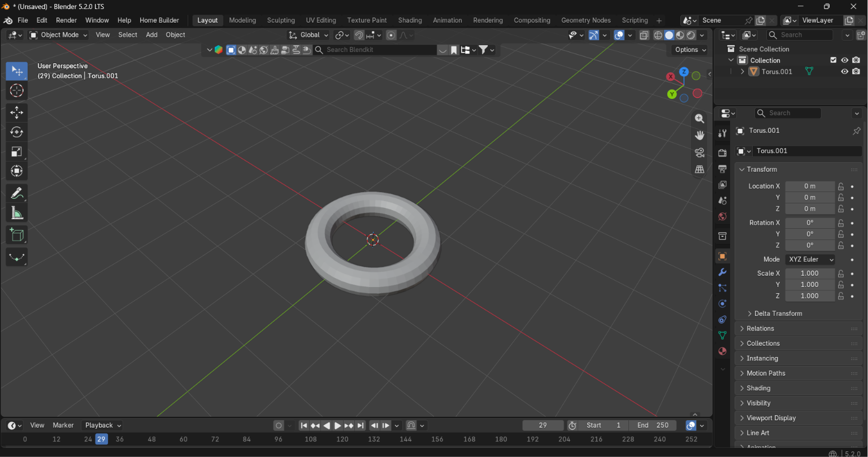
Task: Click the zoom magnifier viewport icon
Action: click(700, 119)
